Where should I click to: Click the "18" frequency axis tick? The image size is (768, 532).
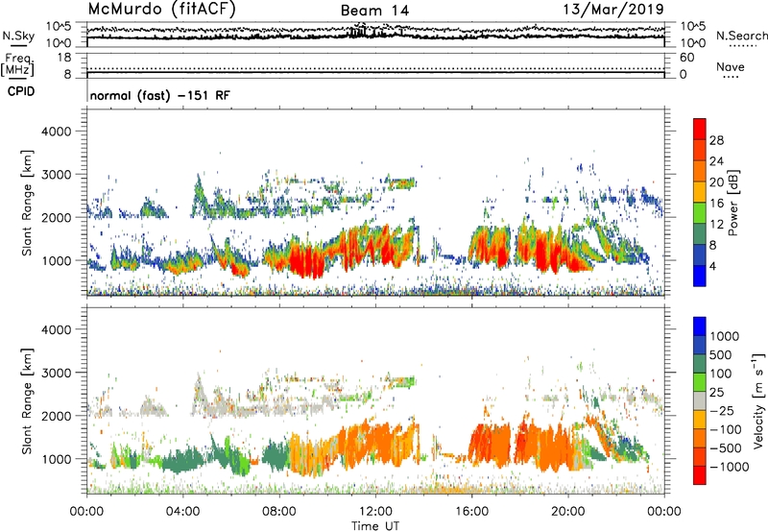pyautogui.click(x=64, y=58)
